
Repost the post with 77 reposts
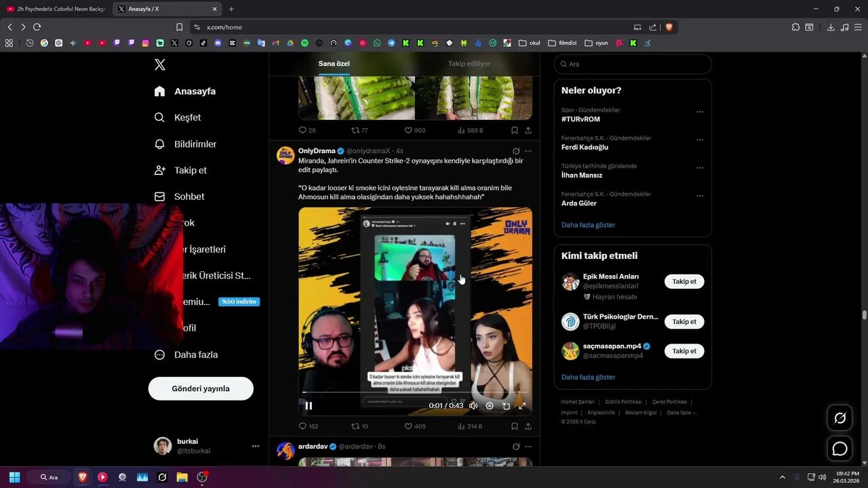click(x=359, y=130)
